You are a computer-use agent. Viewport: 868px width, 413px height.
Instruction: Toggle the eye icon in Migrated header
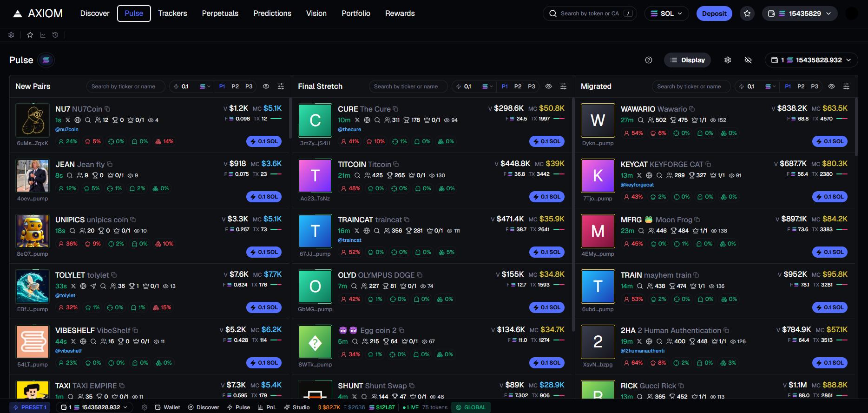coord(831,87)
